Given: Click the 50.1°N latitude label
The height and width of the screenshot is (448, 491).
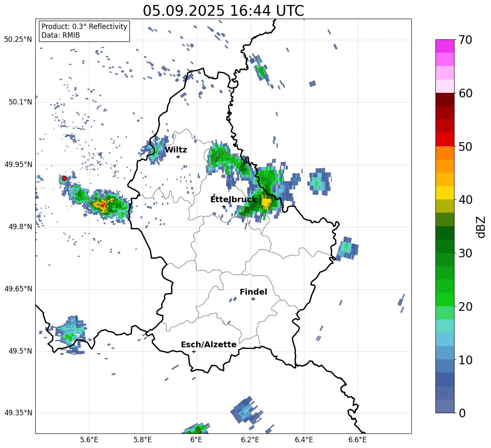Looking at the screenshot, I should point(20,102).
